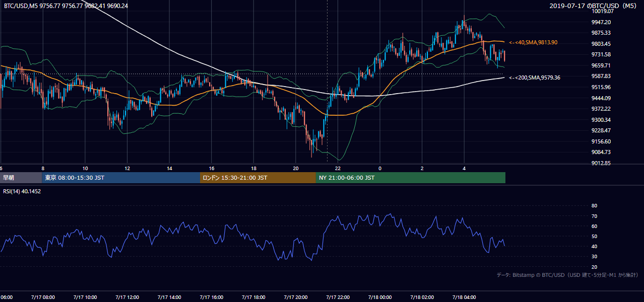
Task: Click the 東京 08:00-15:30 JST session bar
Action: click(121, 178)
